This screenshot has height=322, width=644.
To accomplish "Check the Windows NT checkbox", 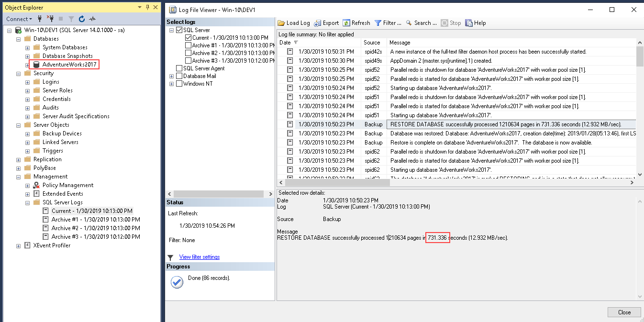I will (179, 84).
